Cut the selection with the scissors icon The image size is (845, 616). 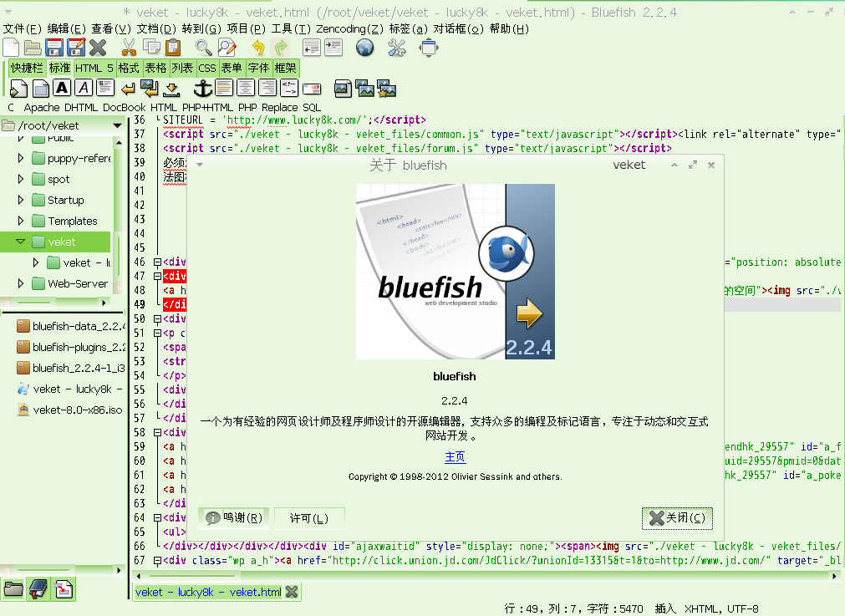click(x=129, y=48)
